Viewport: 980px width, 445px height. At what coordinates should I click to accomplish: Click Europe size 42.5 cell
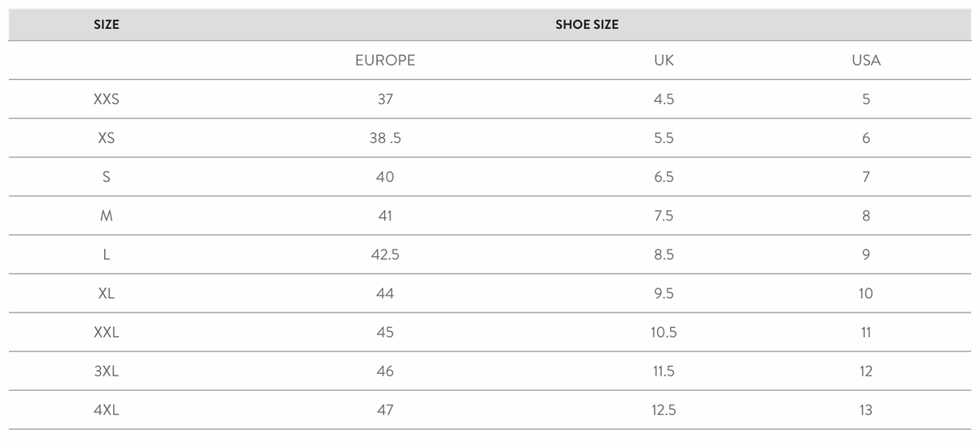(385, 254)
